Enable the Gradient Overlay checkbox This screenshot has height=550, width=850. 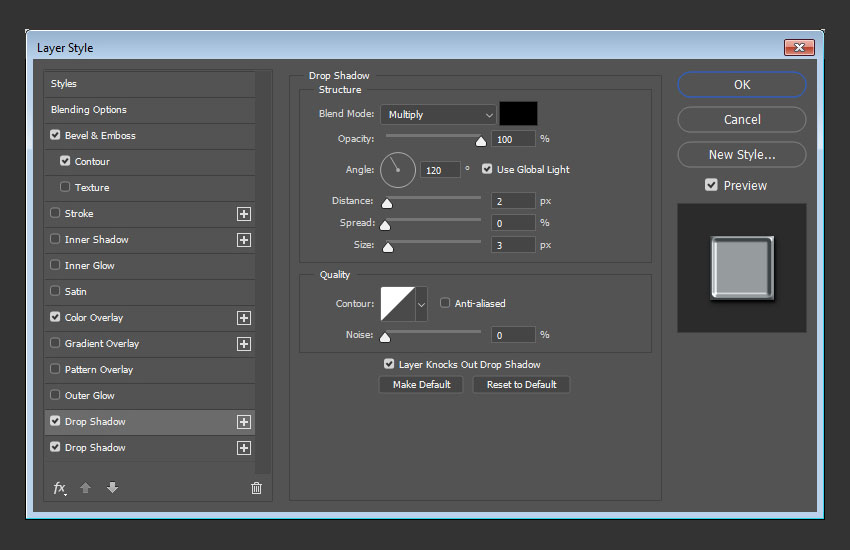pyautogui.click(x=55, y=343)
